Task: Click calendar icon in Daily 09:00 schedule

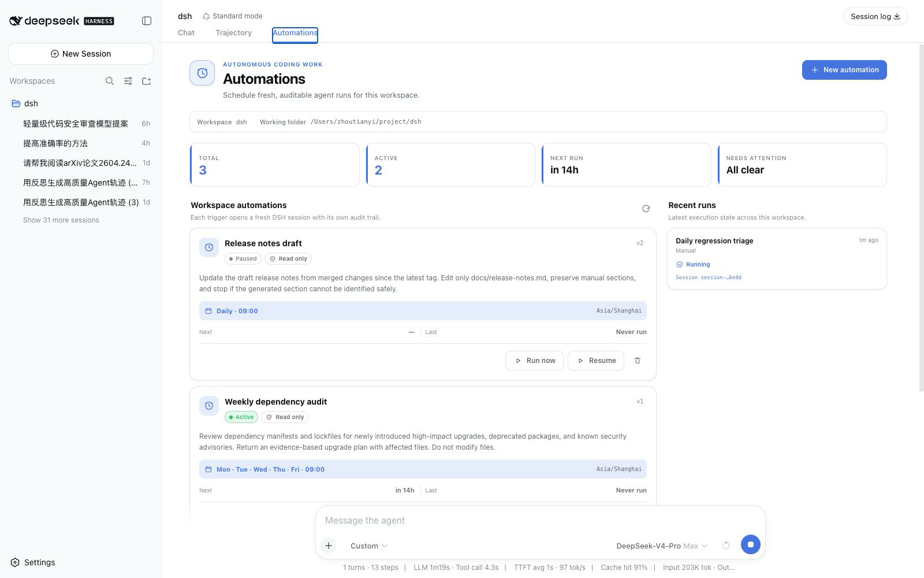Action: pos(208,311)
